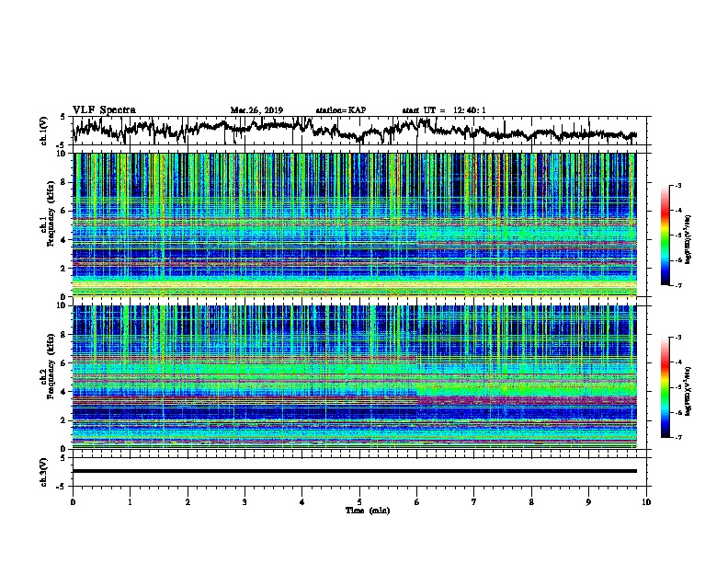Select the date text "Mar.26, 2019"
This screenshot has width=728, height=563.
pyautogui.click(x=256, y=110)
